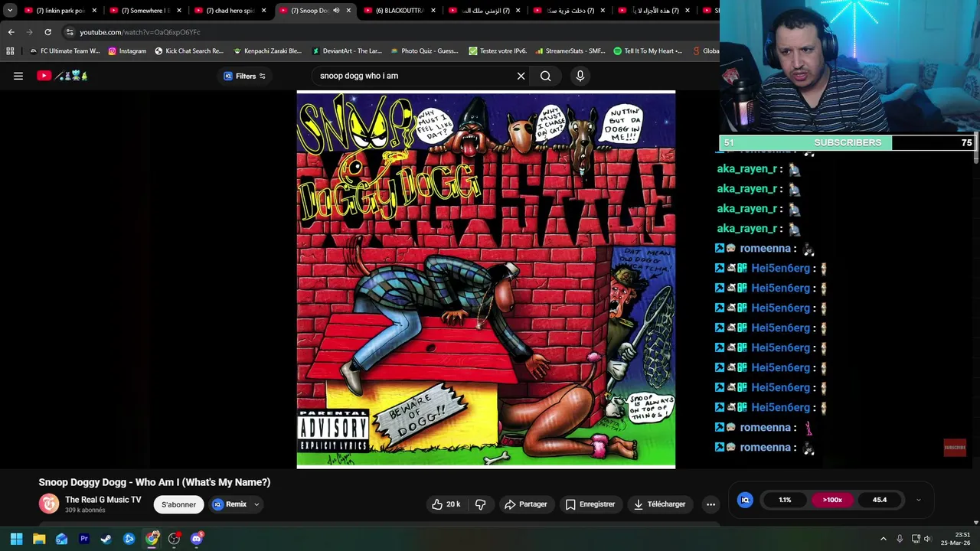Viewport: 980px width, 551px height.
Task: Switch to BLACKOUTTRA tab
Action: tap(399, 11)
